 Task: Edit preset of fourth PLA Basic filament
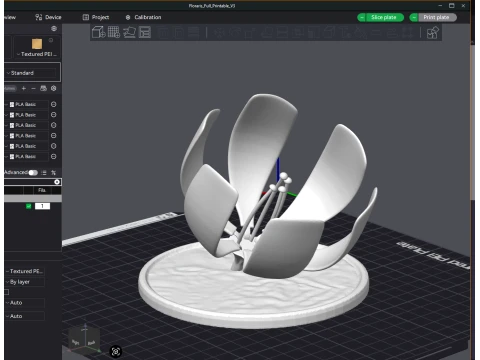[53, 136]
